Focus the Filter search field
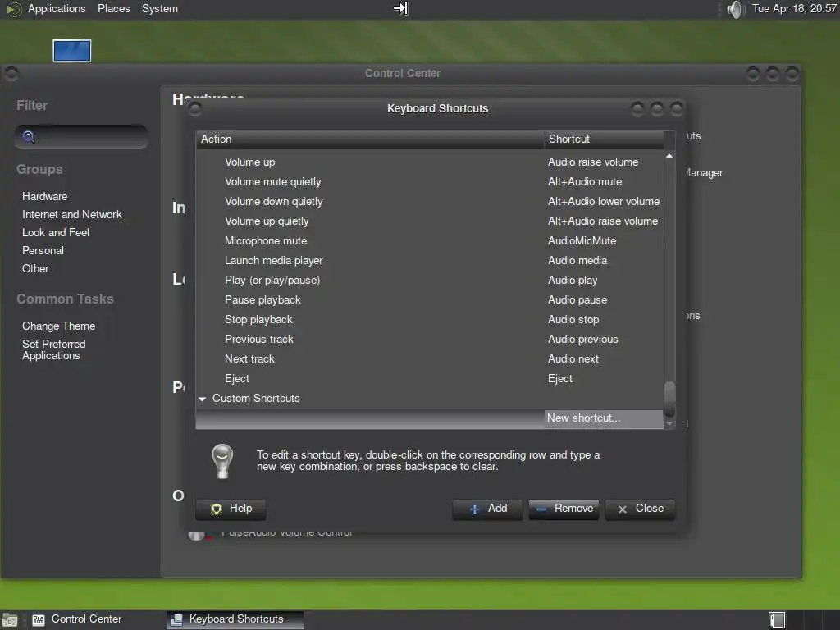 [81, 137]
